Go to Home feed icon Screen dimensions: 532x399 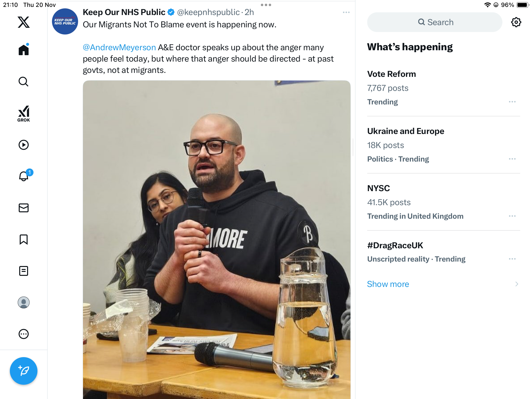(x=24, y=50)
